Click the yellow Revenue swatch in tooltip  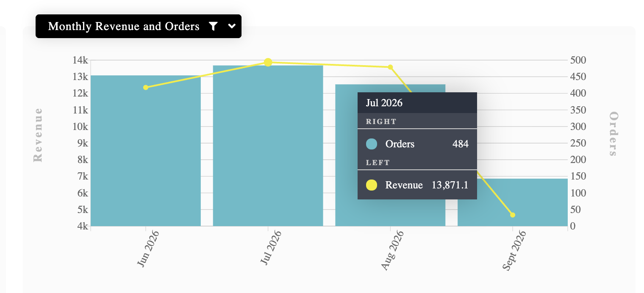tap(372, 185)
